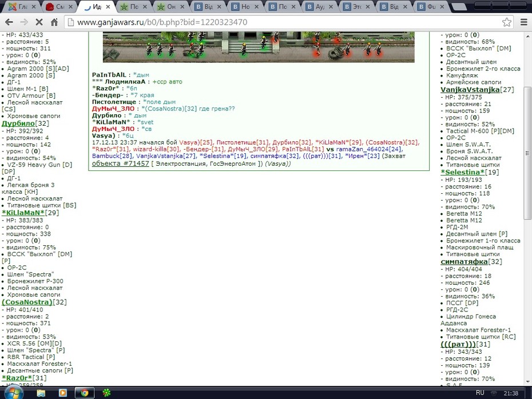The width and height of the screenshot is (532, 399).
Task: Select 'Маскировочный плащ' item text
Action: pyautogui.click(x=479, y=247)
